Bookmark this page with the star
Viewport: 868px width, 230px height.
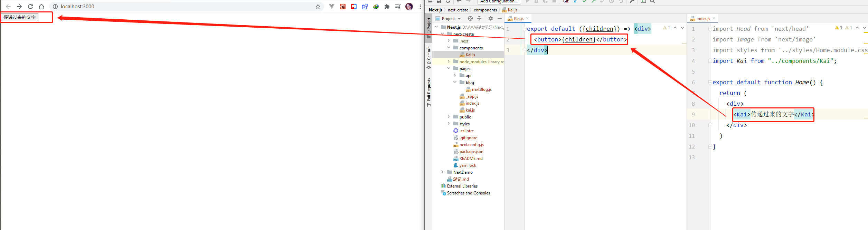point(318,7)
